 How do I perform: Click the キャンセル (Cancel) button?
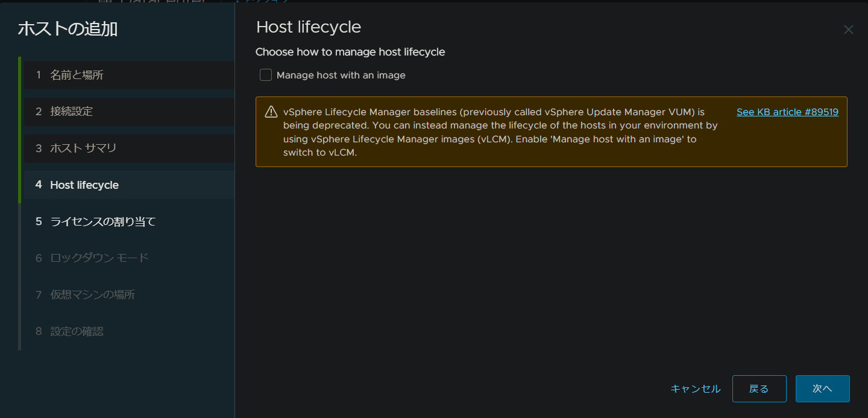695,389
